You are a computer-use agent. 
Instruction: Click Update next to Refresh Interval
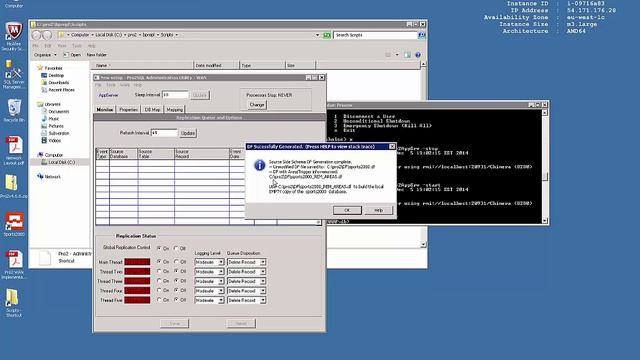click(x=188, y=133)
